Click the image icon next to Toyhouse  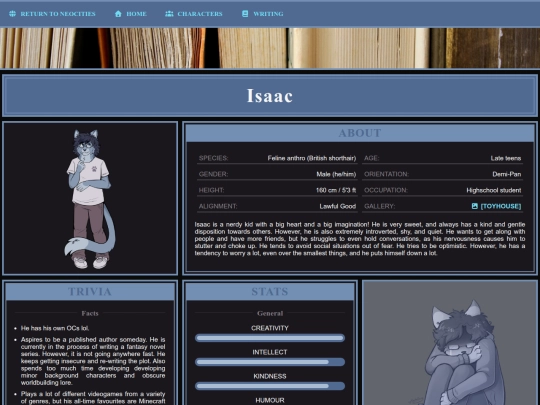pos(475,206)
